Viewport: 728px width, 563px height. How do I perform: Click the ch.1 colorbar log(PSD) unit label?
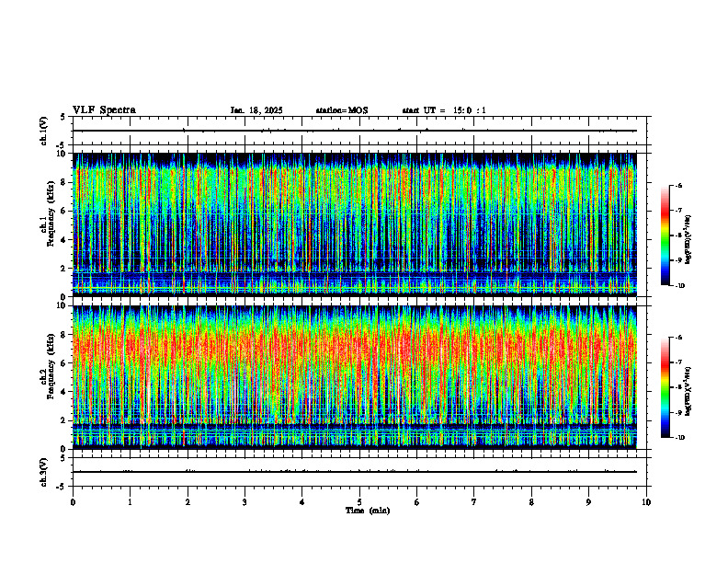[688, 240]
